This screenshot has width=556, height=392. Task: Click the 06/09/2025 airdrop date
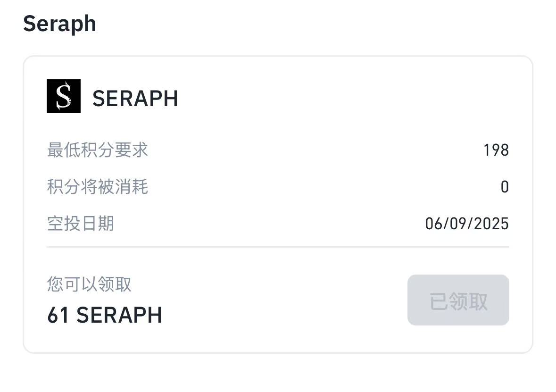tap(467, 224)
